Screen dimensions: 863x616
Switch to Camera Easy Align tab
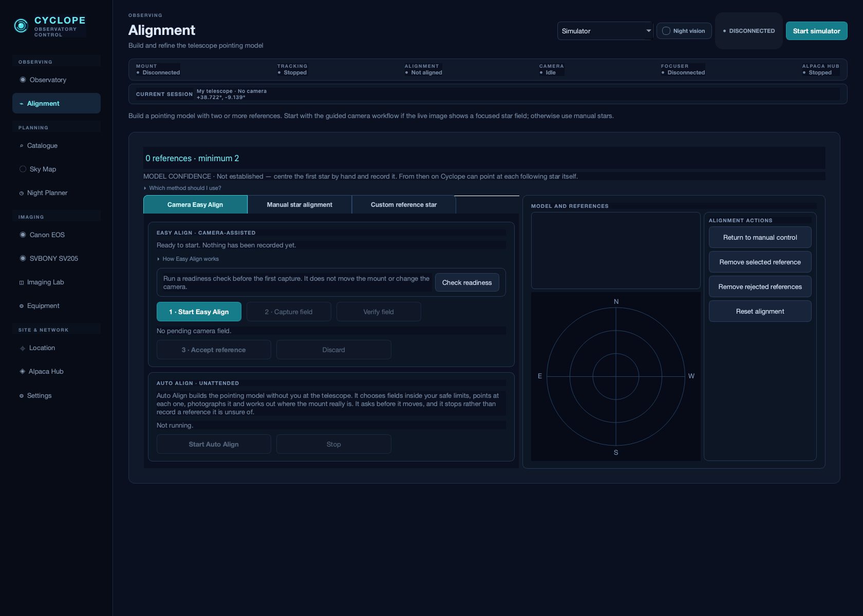click(x=195, y=204)
